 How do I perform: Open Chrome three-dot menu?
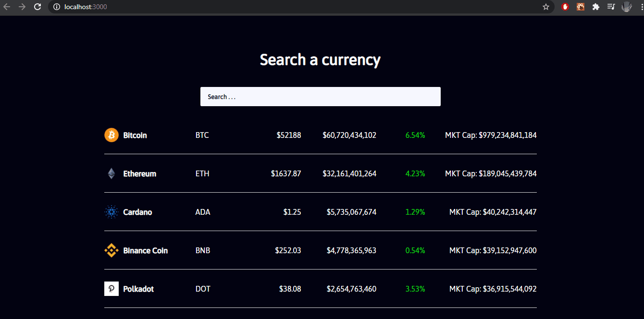point(641,7)
